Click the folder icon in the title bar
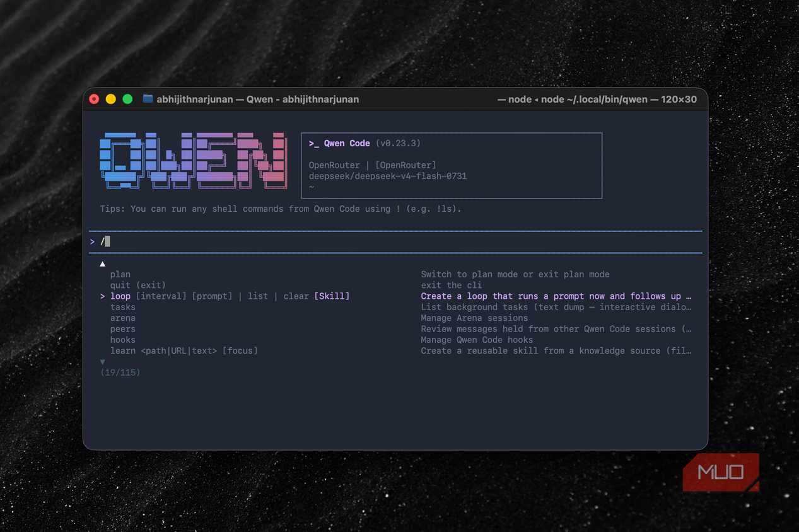Screen dimensions: 799x532 [148, 99]
